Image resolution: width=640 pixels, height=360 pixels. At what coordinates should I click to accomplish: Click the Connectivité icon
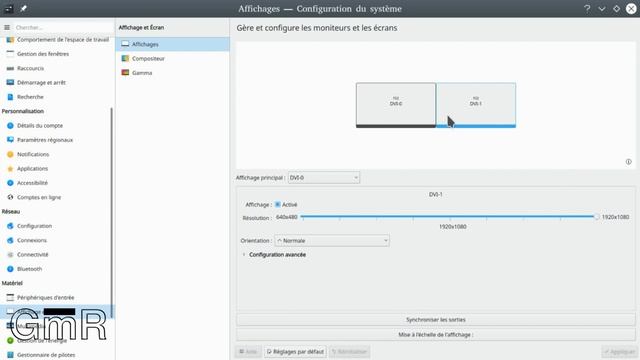[x=10, y=255]
